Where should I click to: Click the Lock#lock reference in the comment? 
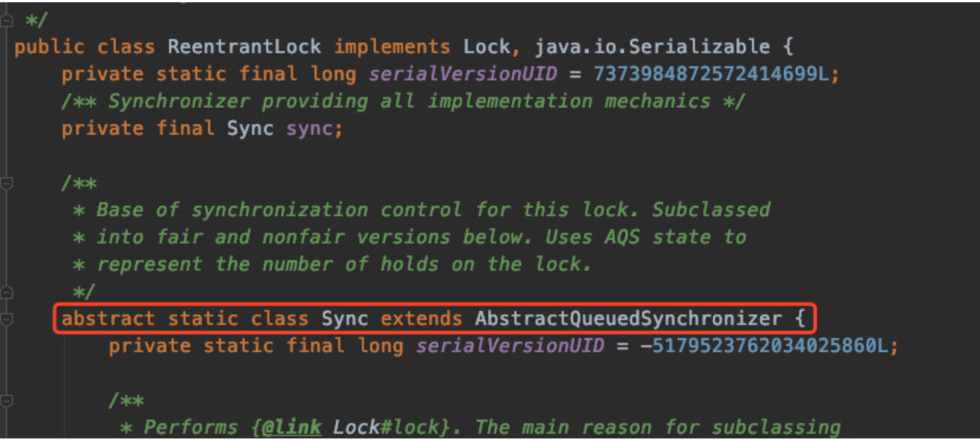[x=386, y=427]
